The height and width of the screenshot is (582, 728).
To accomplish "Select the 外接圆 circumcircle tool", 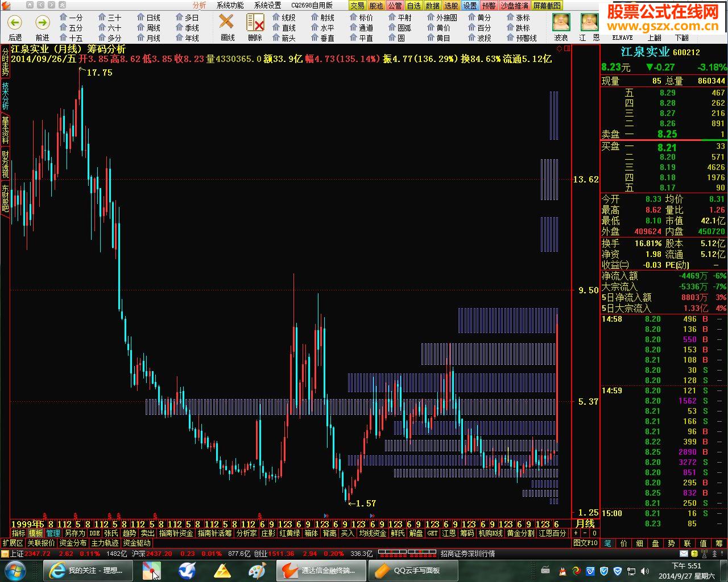I will click(x=442, y=18).
